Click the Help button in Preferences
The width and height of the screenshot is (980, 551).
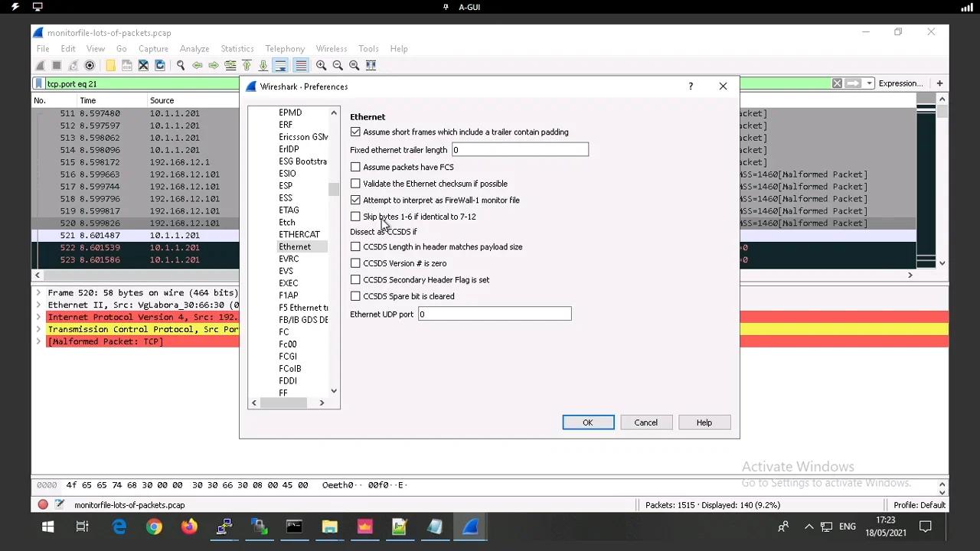tap(704, 422)
